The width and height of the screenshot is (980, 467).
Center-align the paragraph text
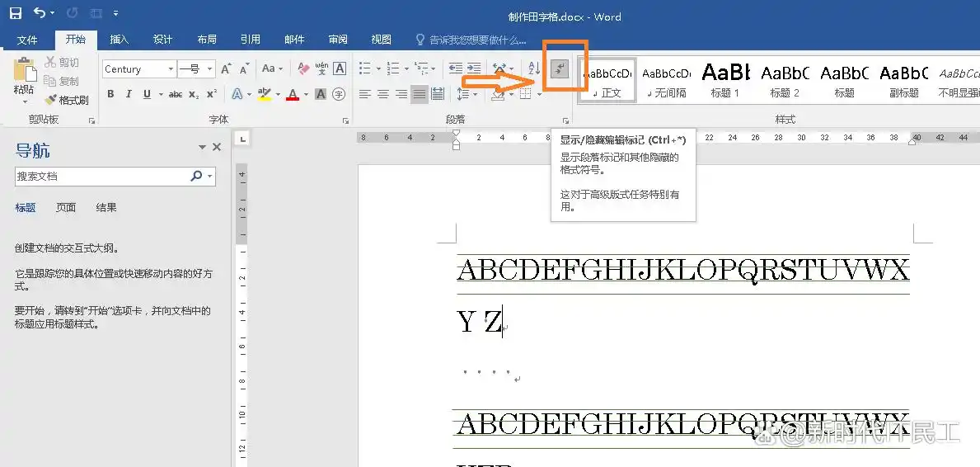[383, 95]
